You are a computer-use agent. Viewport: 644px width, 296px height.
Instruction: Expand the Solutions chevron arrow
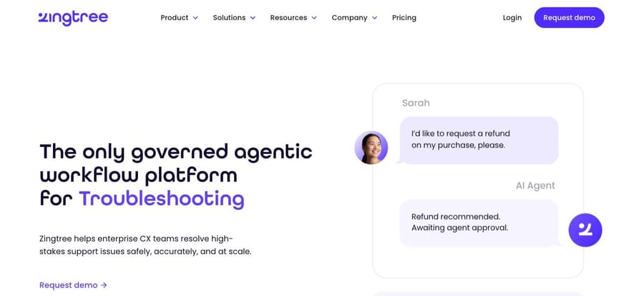click(253, 18)
